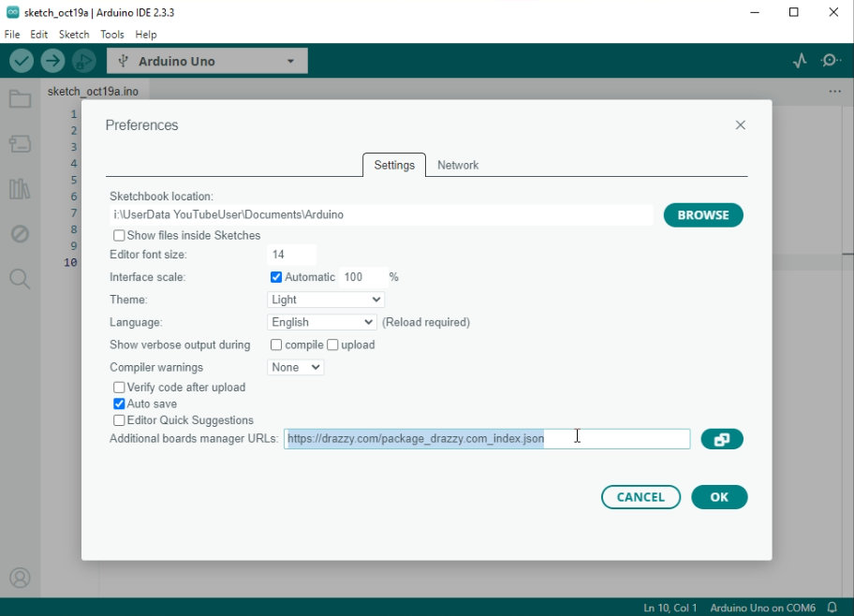Screen dimensions: 854x616
Task: Select the Settings tab
Action: pyautogui.click(x=394, y=165)
